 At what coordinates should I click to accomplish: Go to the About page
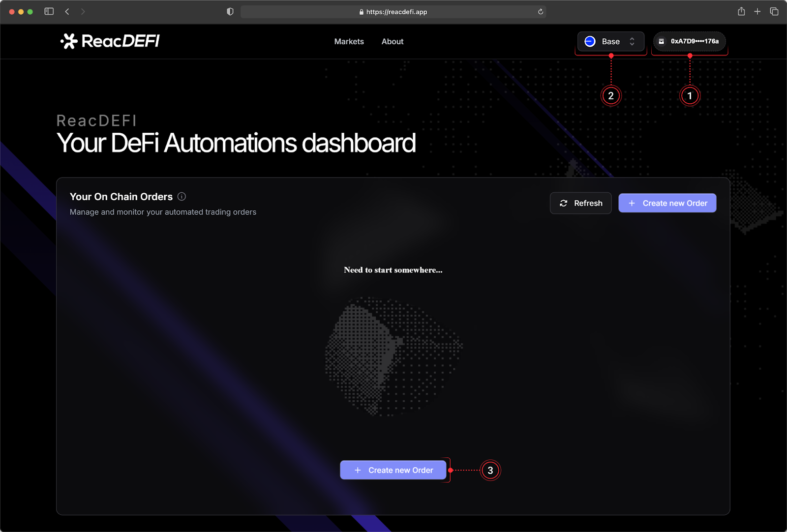(392, 42)
